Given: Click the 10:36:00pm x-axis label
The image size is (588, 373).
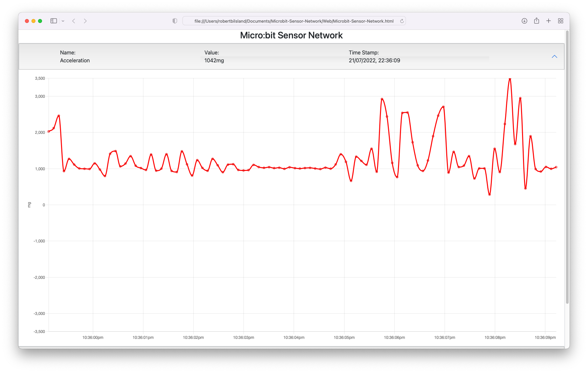Looking at the screenshot, I should pyautogui.click(x=93, y=338).
